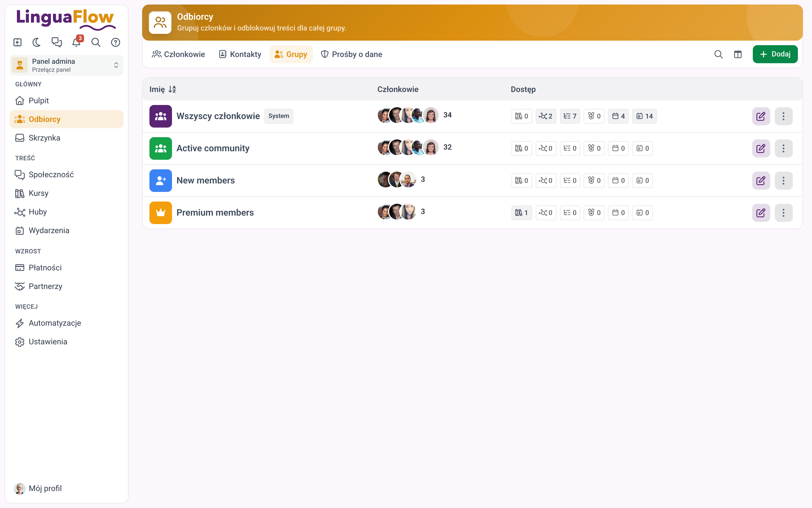
Task: Sort by Imię column header
Action: (163, 89)
